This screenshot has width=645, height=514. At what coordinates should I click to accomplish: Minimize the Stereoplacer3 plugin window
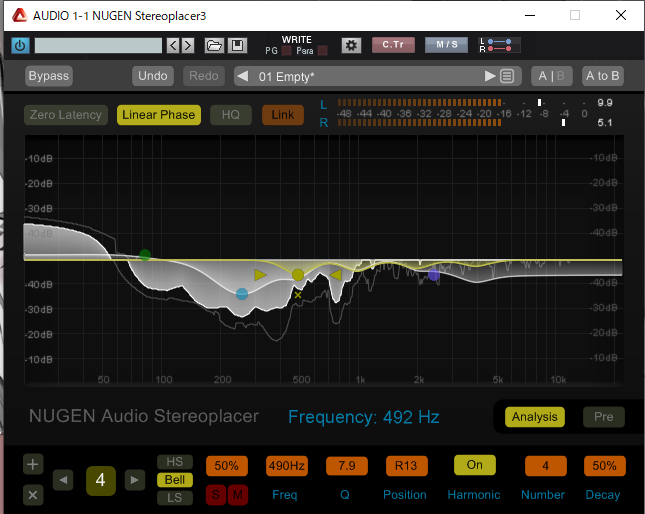pyautogui.click(x=530, y=15)
